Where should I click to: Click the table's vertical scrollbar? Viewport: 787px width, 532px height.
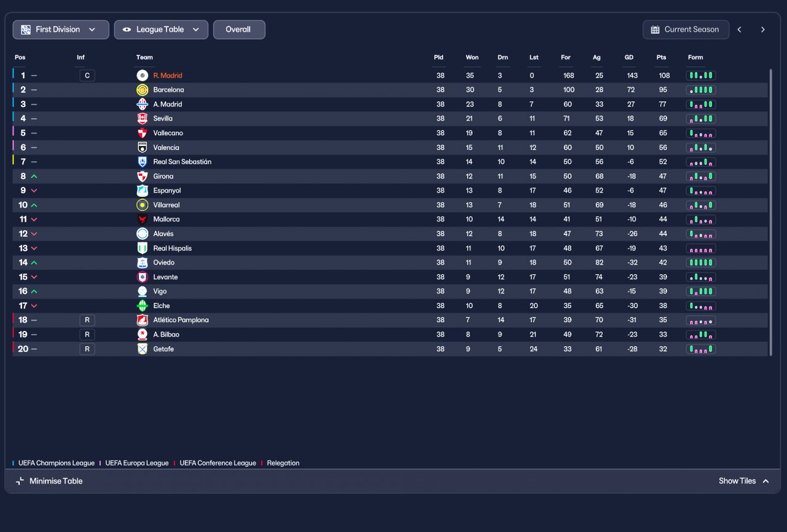click(771, 212)
